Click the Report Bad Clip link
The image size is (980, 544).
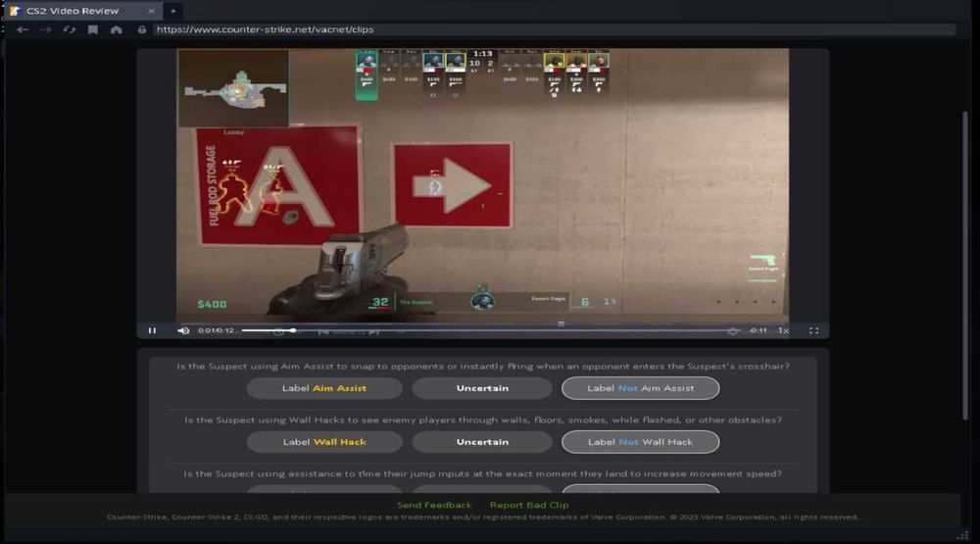point(529,505)
